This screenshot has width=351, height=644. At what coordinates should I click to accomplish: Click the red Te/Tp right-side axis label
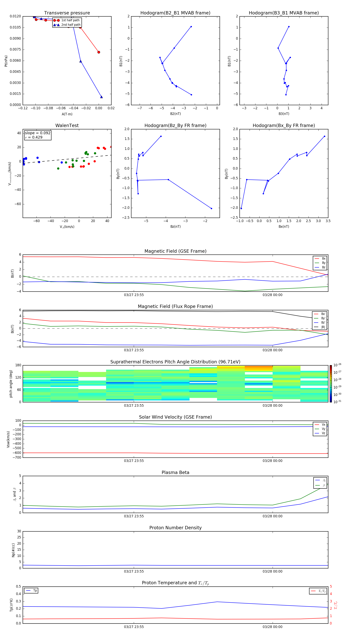pos(336,605)
